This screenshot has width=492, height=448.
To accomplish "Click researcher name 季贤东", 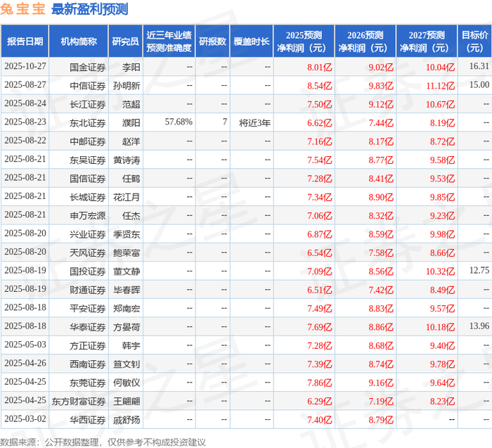I will point(127,234).
